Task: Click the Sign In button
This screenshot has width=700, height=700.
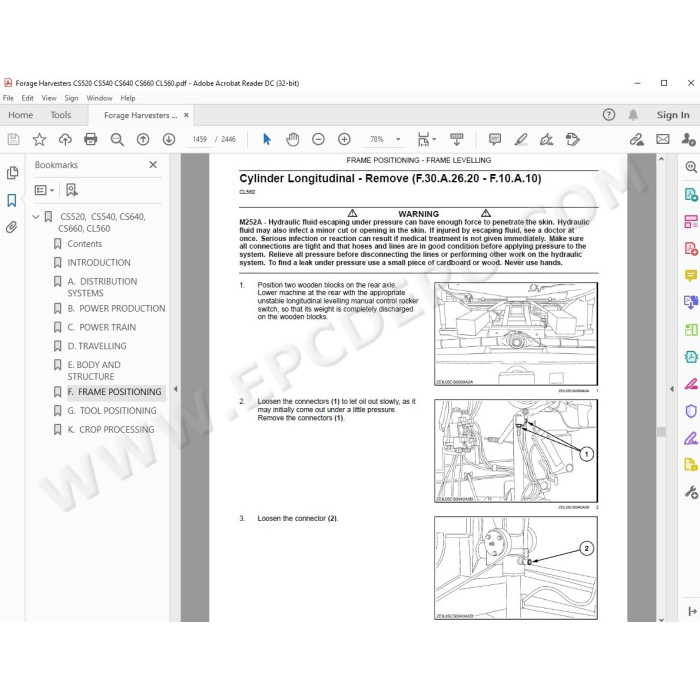Action: pos(673,115)
